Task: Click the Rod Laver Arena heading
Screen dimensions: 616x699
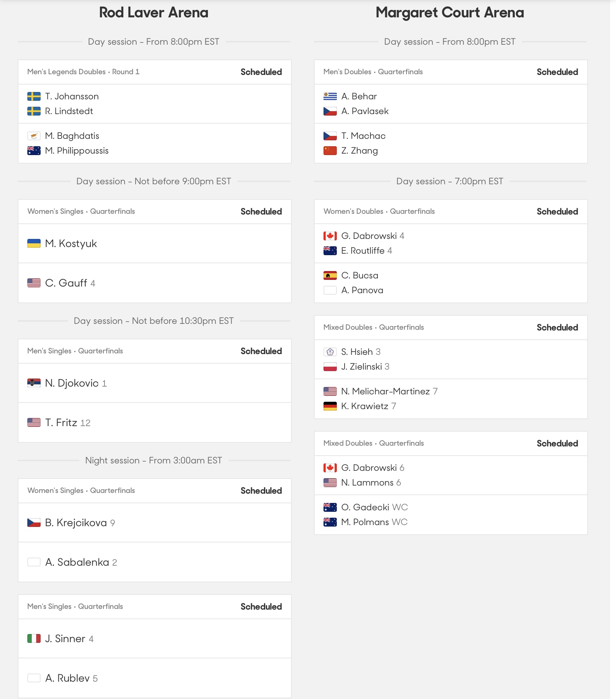Action: (x=154, y=13)
